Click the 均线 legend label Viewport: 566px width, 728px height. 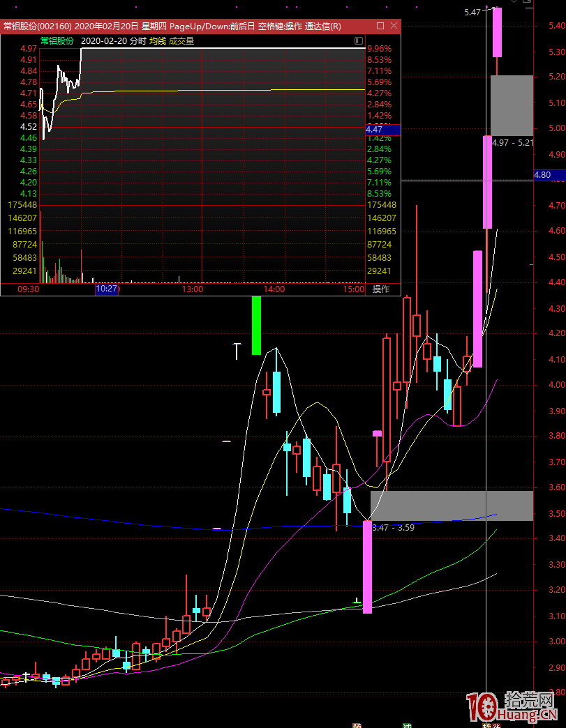pos(158,41)
